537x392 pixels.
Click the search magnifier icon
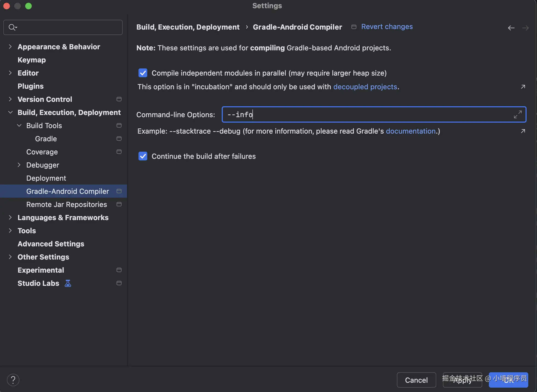(x=12, y=27)
